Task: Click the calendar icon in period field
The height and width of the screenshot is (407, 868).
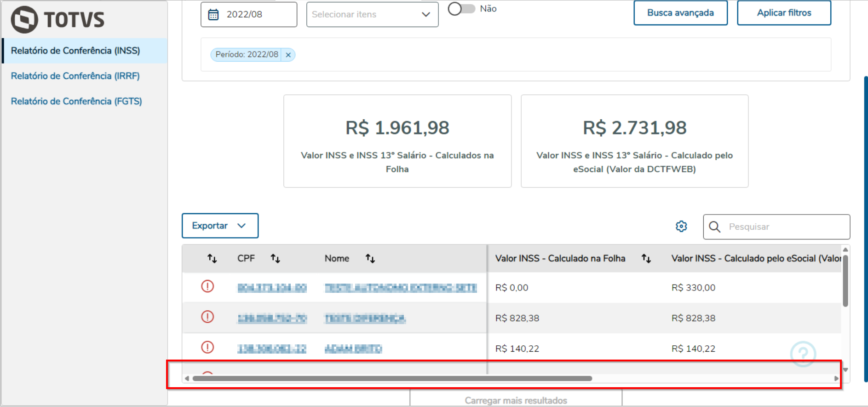Action: pyautogui.click(x=213, y=15)
